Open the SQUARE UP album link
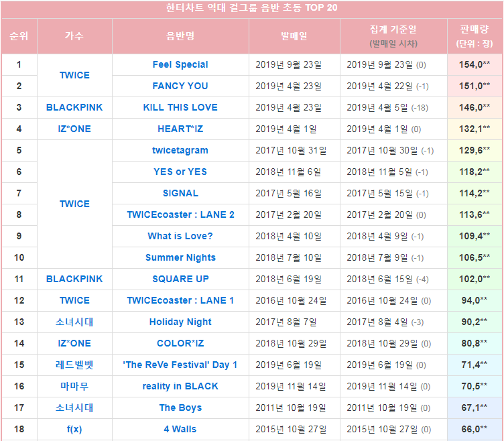 coord(180,279)
